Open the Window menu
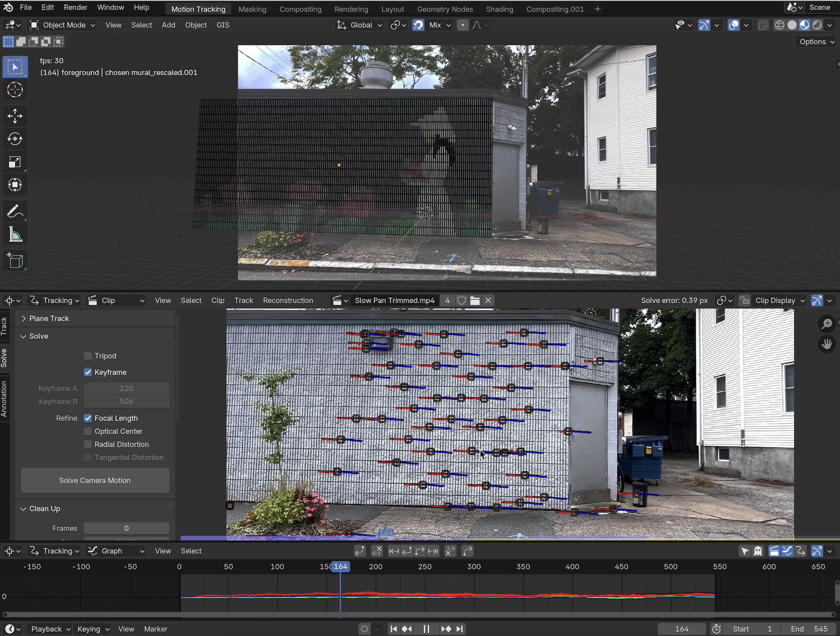The image size is (840, 636). pos(111,7)
